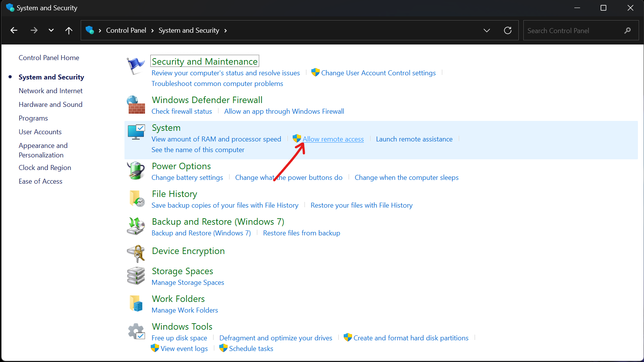Screen dimensions: 644x362
Task: Open the recent locations dropdown arrow
Action: pos(51,30)
